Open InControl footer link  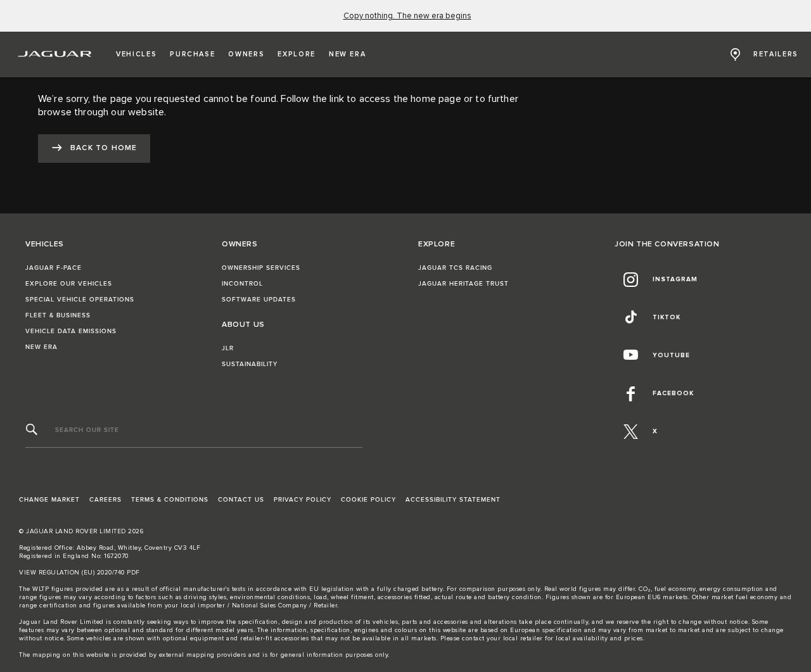click(x=242, y=284)
